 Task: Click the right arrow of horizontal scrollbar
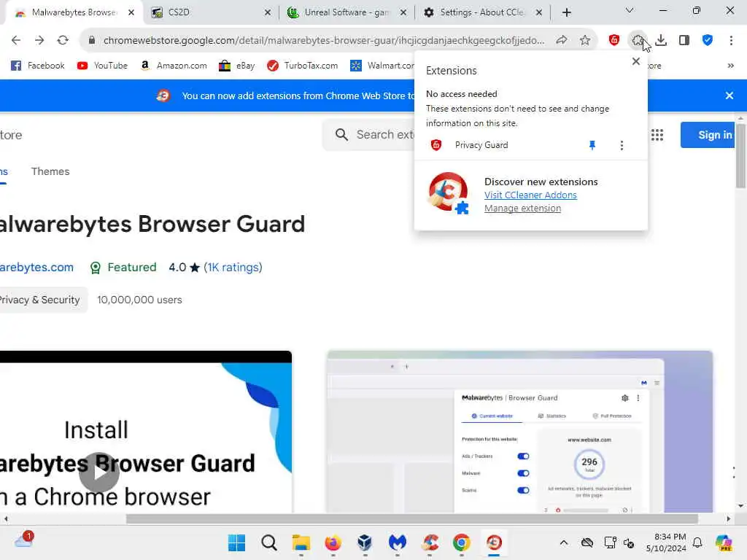(728, 518)
